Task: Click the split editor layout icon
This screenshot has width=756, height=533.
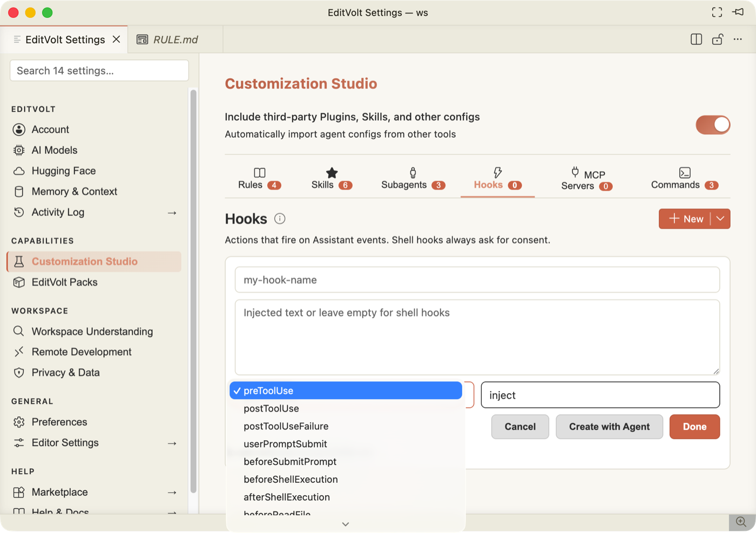Action: click(x=697, y=39)
